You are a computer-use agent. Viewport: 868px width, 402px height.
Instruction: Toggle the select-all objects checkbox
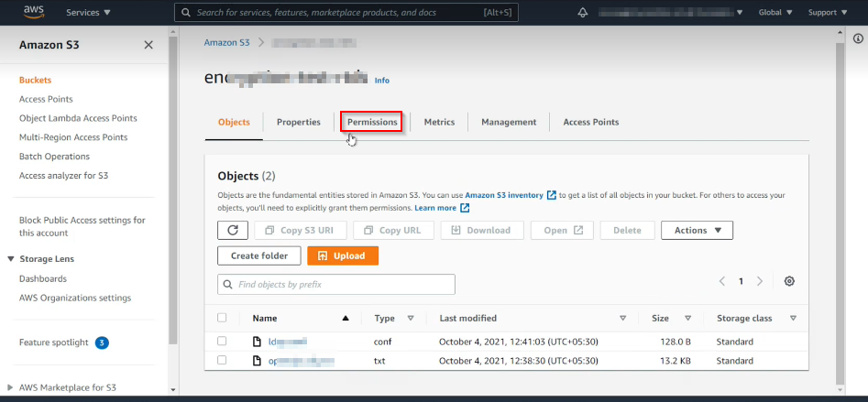222,318
